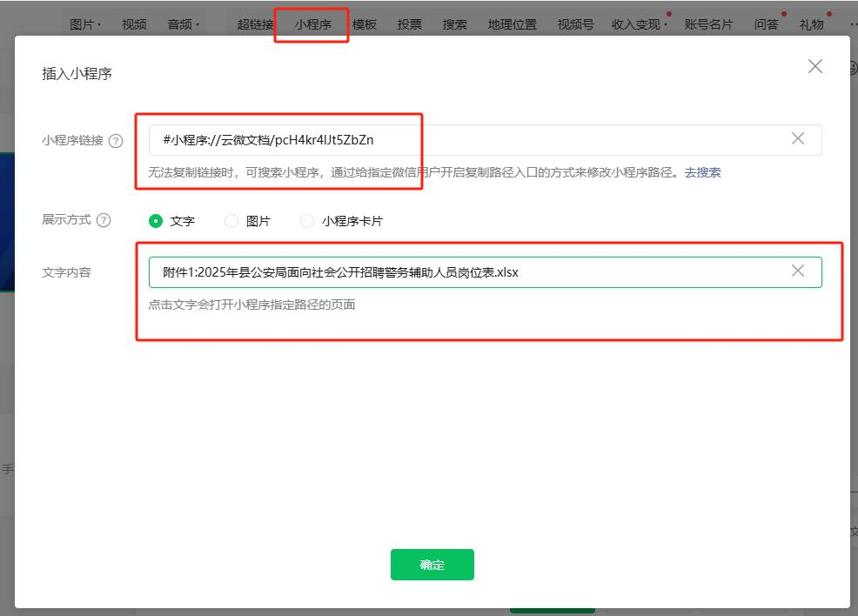Expand the 音频 dropdown menu
The height and width of the screenshot is (616, 858).
184,24
